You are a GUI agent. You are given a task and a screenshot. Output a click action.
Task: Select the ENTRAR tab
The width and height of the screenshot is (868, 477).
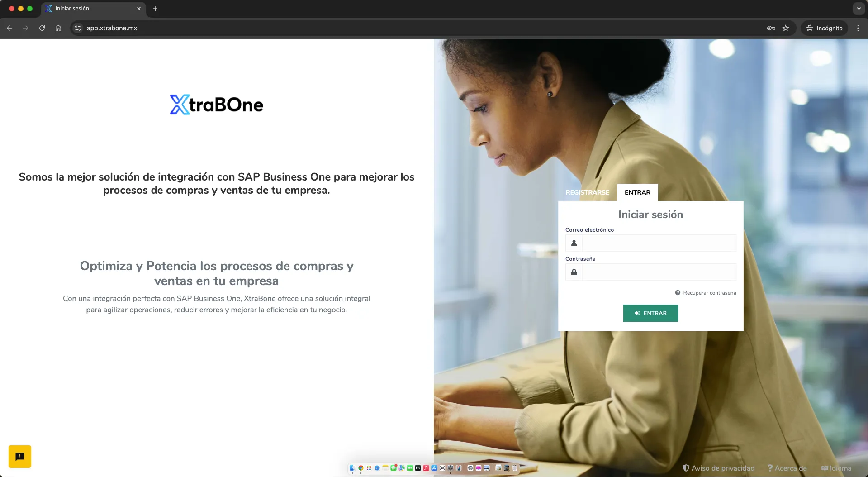(x=637, y=192)
